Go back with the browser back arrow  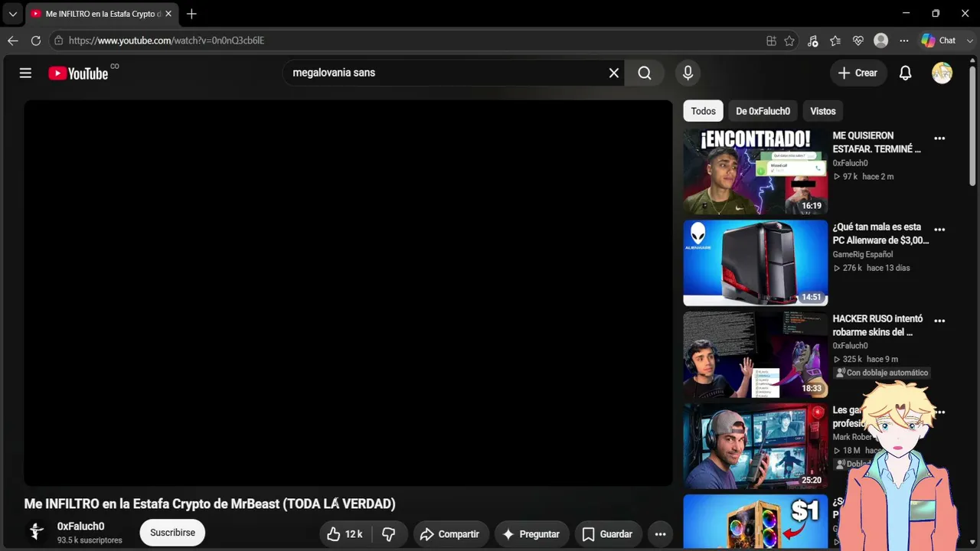[12, 41]
